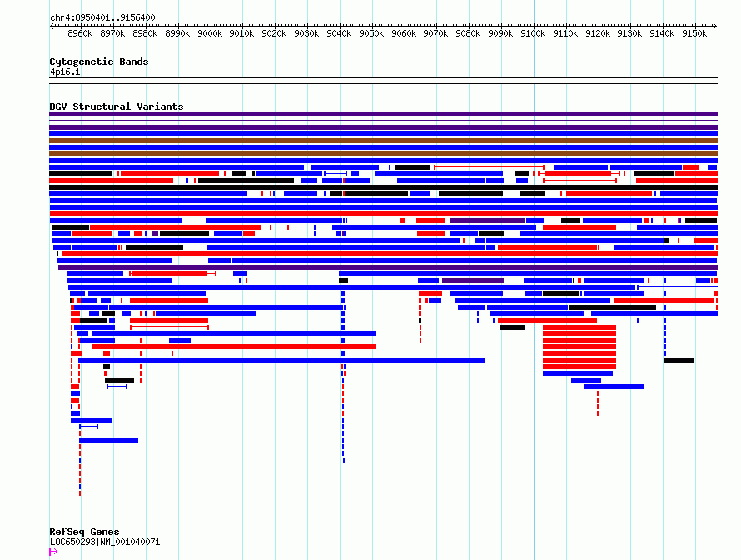The height and width of the screenshot is (560, 741).
Task: Click the 9040k ruler label
Action: (x=339, y=33)
